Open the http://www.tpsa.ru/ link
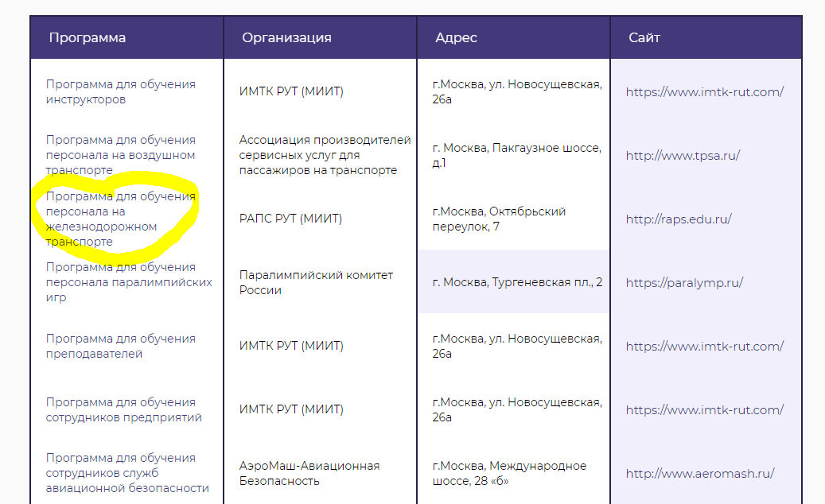 coord(683,156)
